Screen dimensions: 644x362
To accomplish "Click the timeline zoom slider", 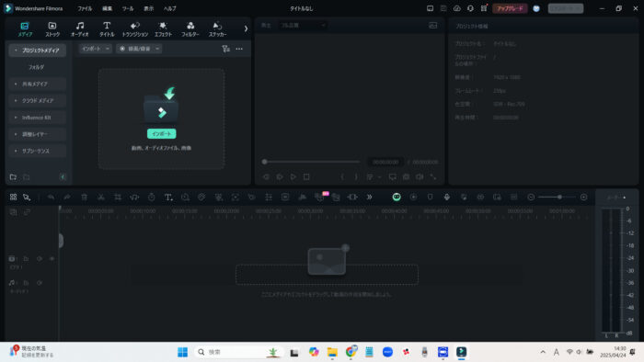I will coord(557,198).
